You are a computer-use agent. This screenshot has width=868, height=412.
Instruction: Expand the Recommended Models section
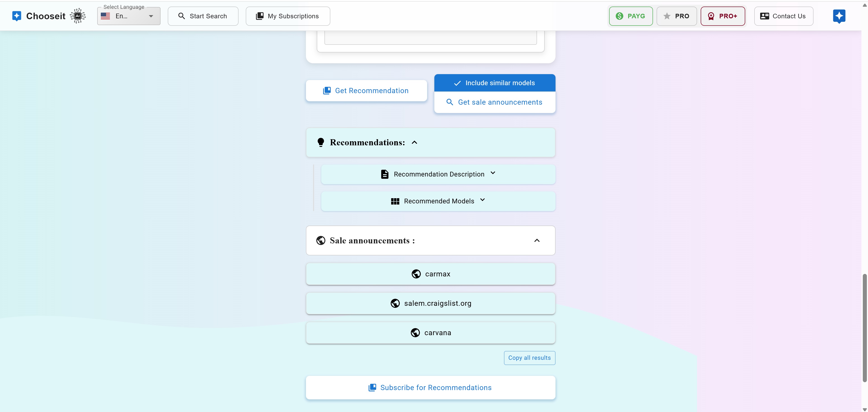point(482,200)
